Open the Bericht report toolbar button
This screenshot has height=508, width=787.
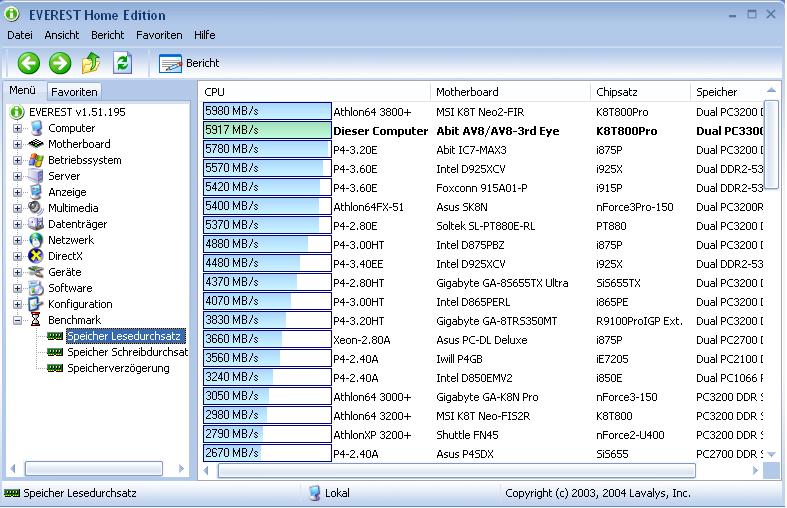pos(189,63)
